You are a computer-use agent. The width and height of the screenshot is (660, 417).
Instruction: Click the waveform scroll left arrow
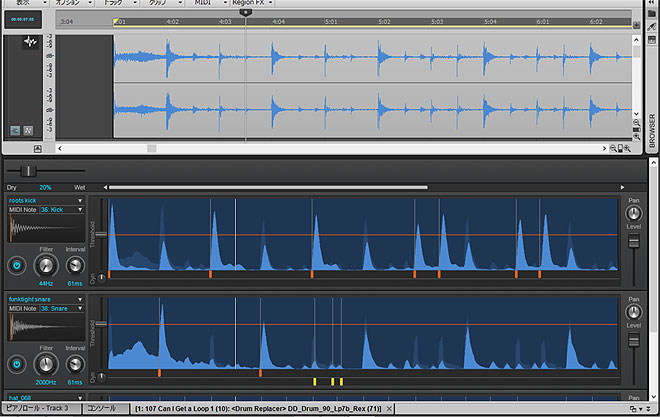pyautogui.click(x=60, y=149)
